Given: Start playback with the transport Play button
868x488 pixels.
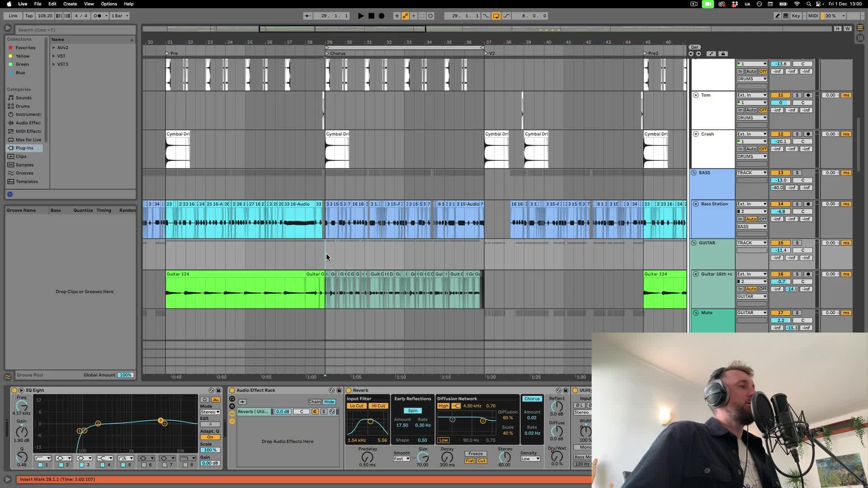Looking at the screenshot, I should pyautogui.click(x=361, y=16).
